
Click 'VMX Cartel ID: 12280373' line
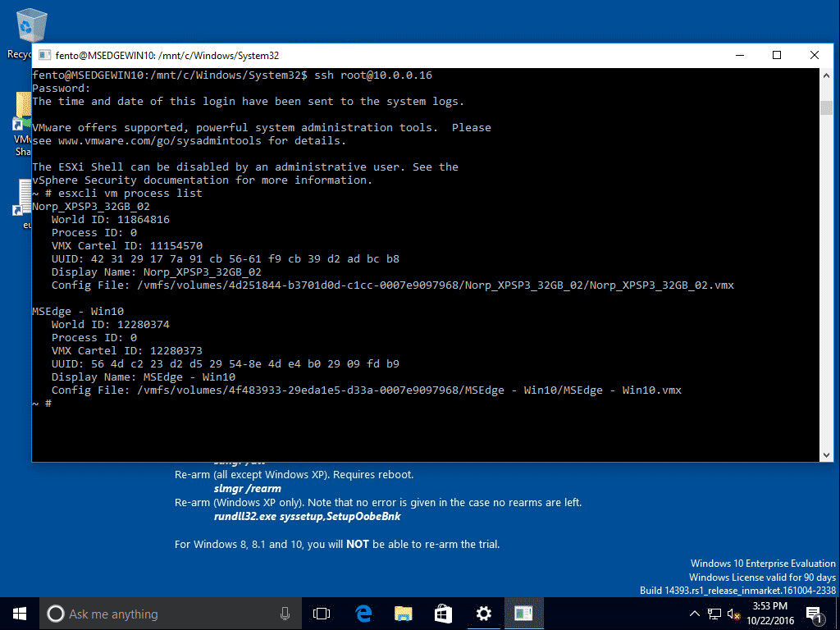tap(127, 350)
